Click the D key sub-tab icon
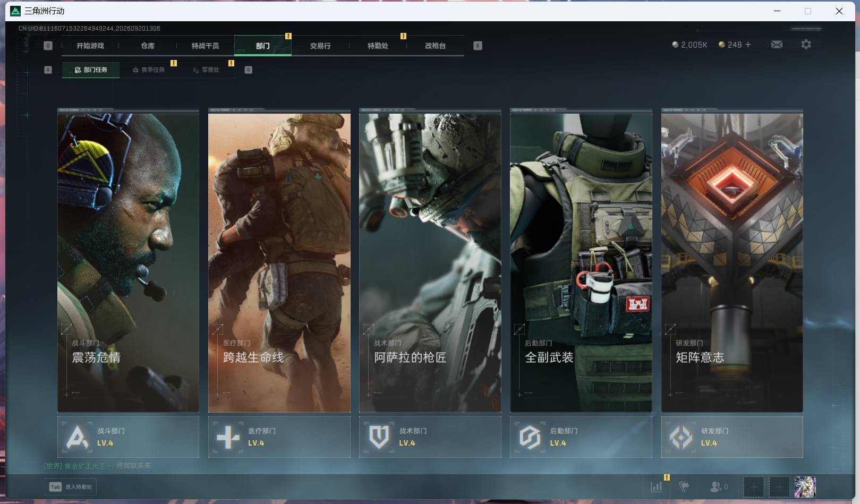The height and width of the screenshot is (504, 860). click(x=248, y=70)
